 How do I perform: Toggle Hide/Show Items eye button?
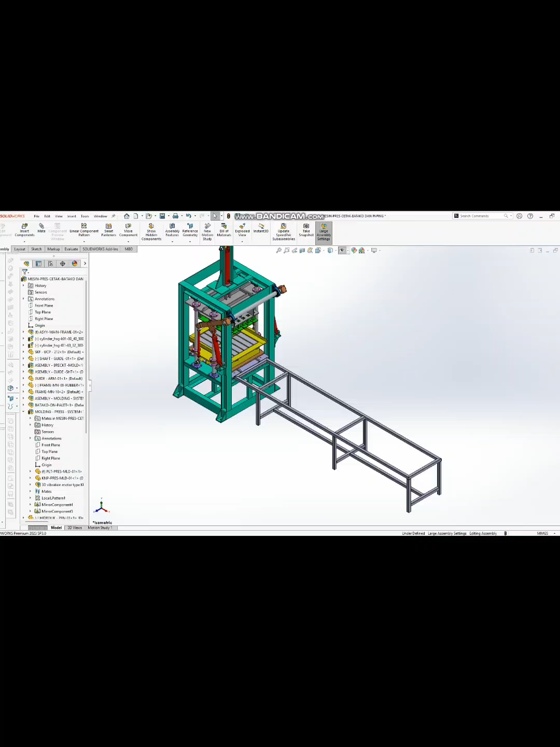point(342,251)
